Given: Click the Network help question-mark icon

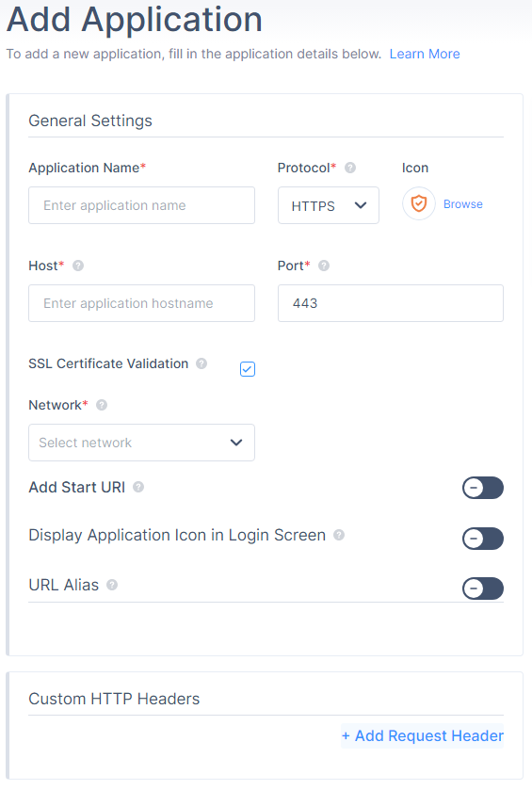Looking at the screenshot, I should 102,405.
